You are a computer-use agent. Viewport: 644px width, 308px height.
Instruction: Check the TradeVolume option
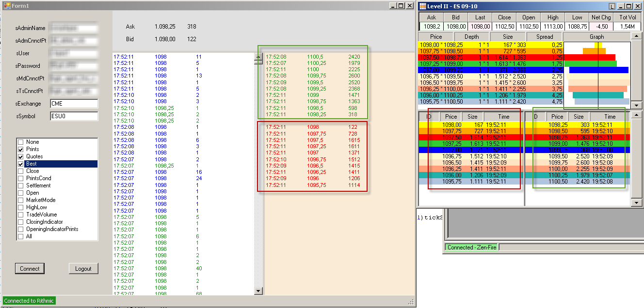tap(20, 215)
